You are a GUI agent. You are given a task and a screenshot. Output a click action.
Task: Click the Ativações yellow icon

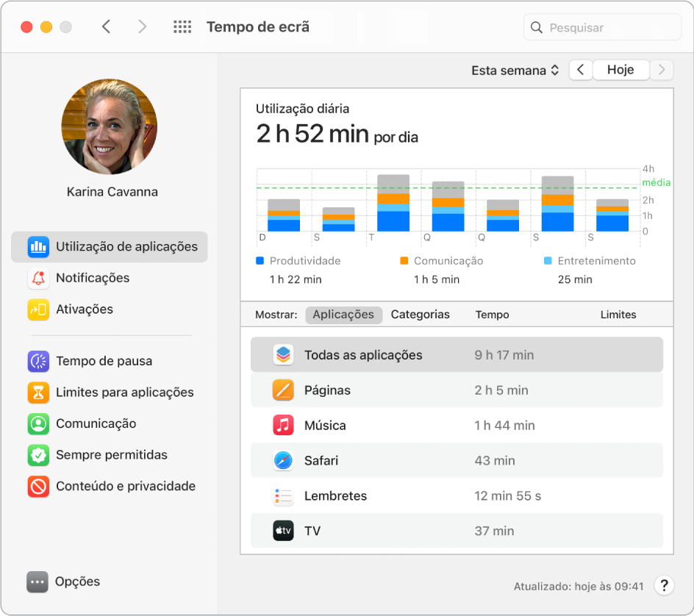point(38,309)
